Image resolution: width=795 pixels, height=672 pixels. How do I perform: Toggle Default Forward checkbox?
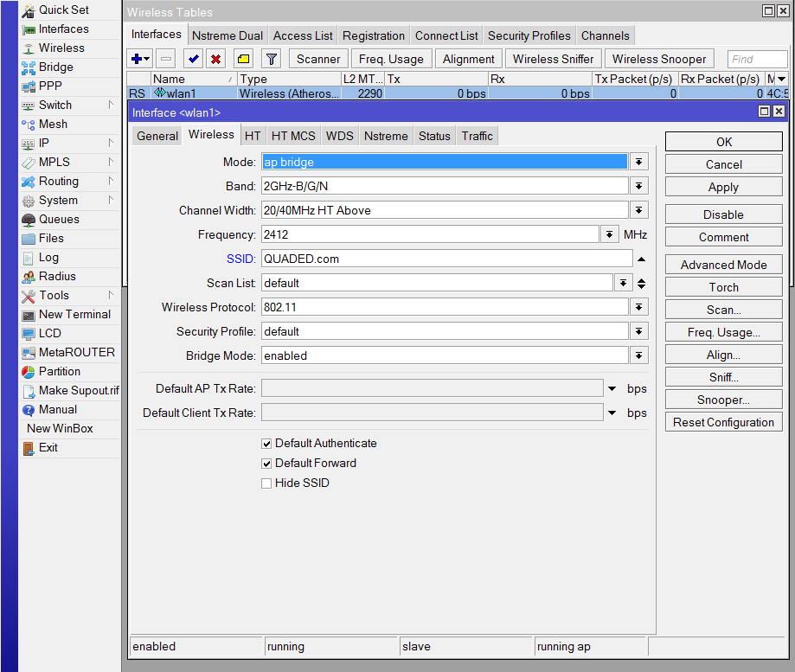click(x=266, y=464)
